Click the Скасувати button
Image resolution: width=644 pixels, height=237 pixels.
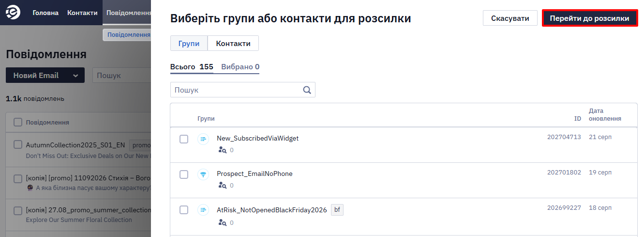click(510, 18)
